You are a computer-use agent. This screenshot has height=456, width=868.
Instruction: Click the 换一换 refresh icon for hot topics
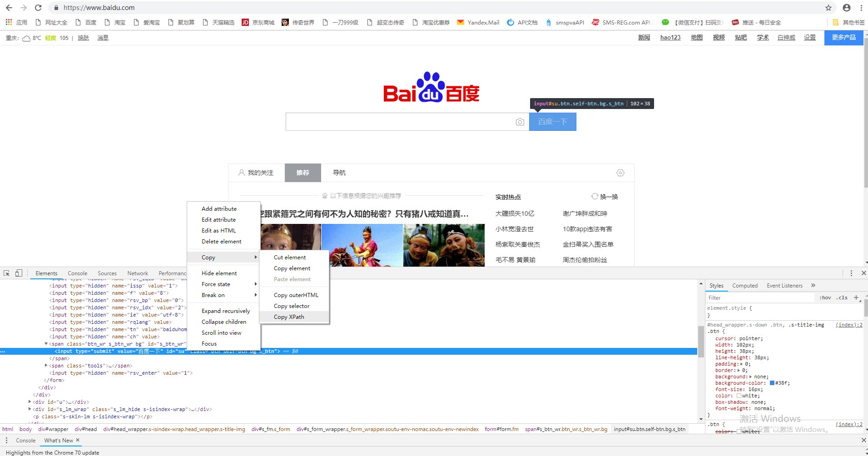click(595, 196)
